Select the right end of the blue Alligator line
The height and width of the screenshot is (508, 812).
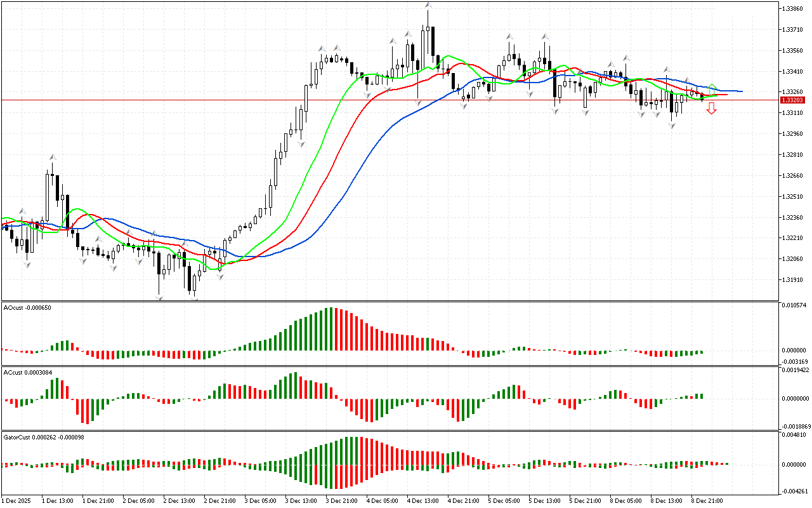pos(741,91)
